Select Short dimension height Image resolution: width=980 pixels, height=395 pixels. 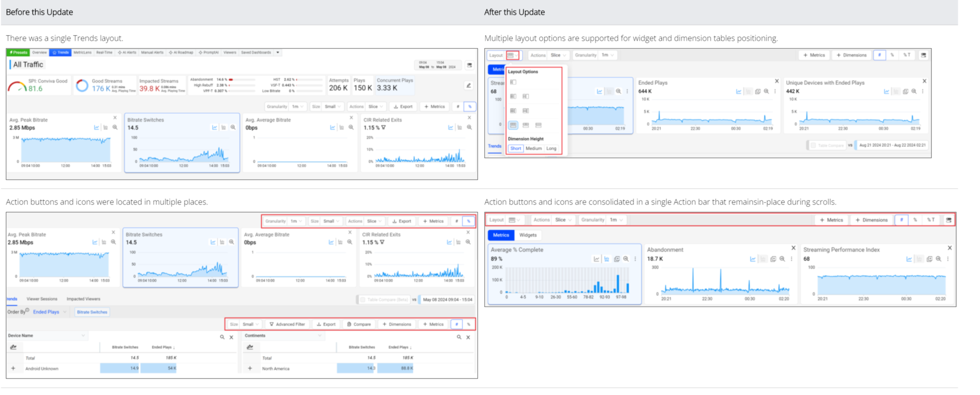coord(516,148)
